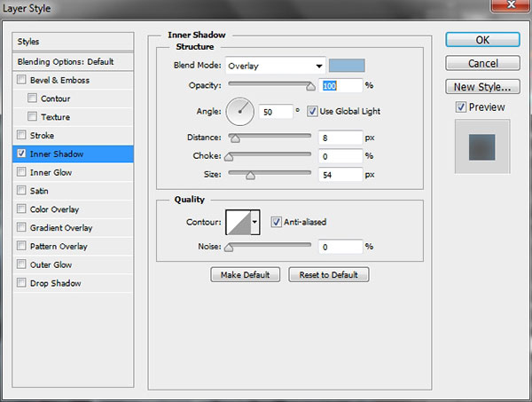Focus the Size px field
Viewport: 532px width, 402px height.
tap(340, 175)
